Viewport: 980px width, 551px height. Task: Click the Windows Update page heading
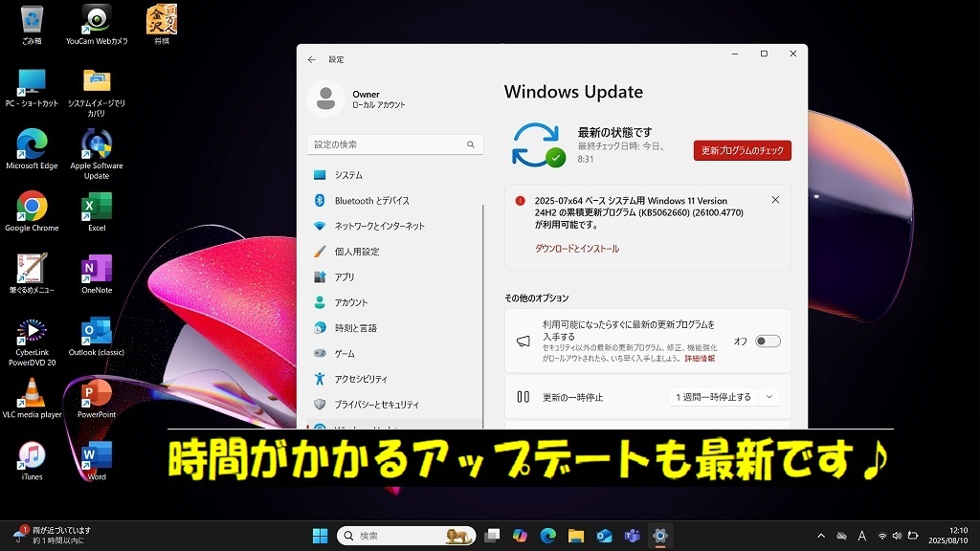[x=574, y=92]
